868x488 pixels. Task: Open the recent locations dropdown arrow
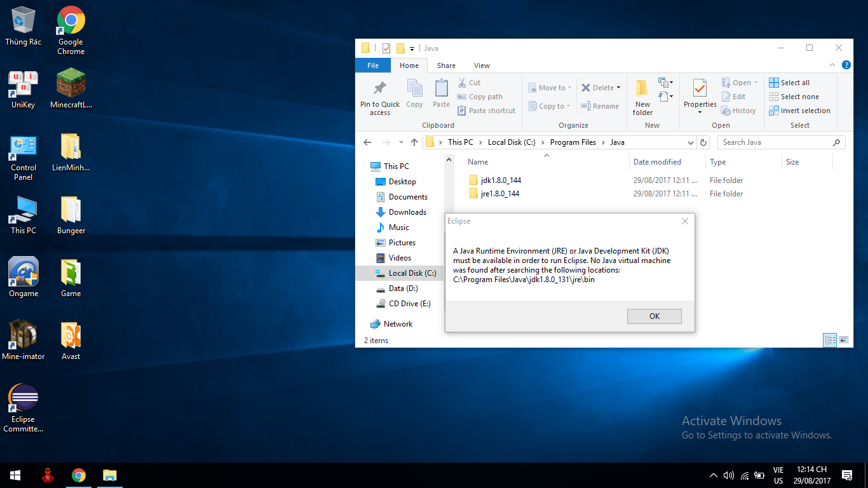401,142
